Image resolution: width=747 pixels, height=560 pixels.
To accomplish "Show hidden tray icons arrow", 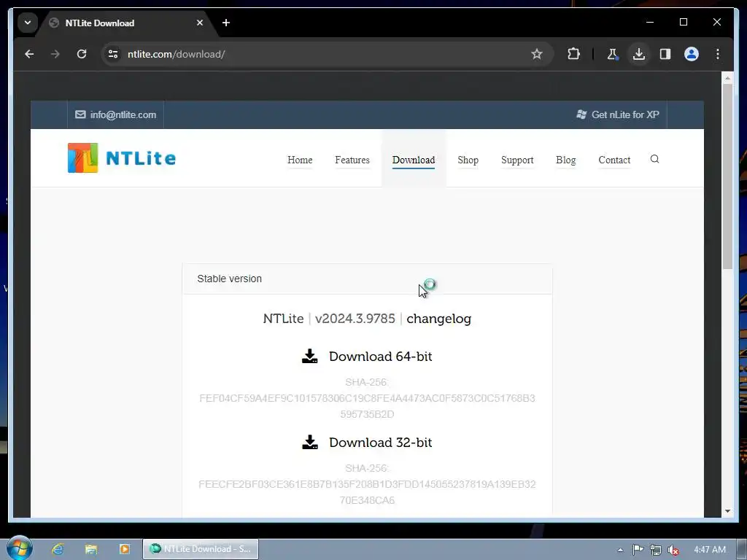I will click(x=620, y=550).
